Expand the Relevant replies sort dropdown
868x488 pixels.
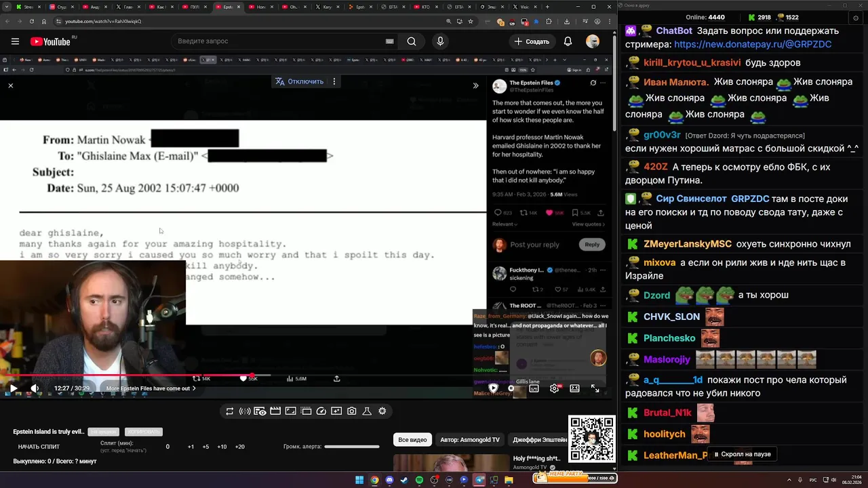click(x=505, y=224)
